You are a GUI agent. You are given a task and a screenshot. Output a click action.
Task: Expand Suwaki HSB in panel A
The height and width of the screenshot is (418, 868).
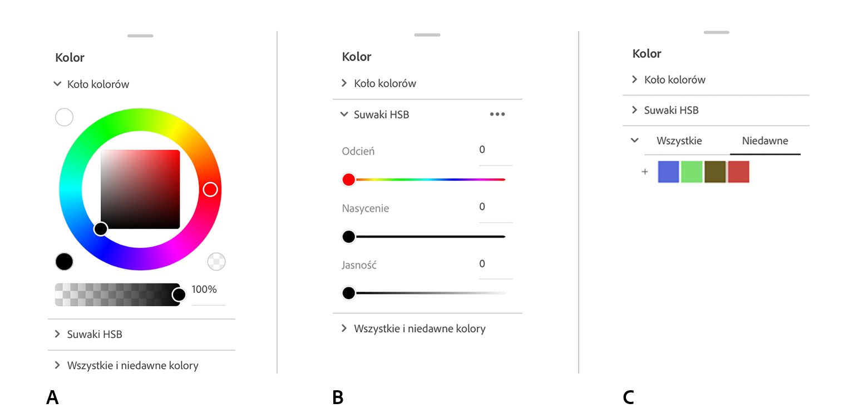[57, 334]
